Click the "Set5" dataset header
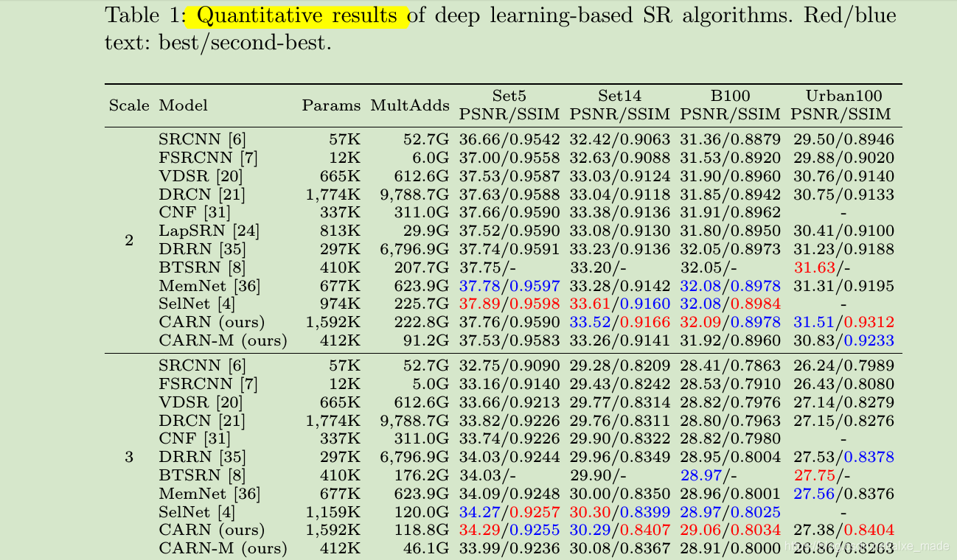957x560 pixels. point(509,96)
